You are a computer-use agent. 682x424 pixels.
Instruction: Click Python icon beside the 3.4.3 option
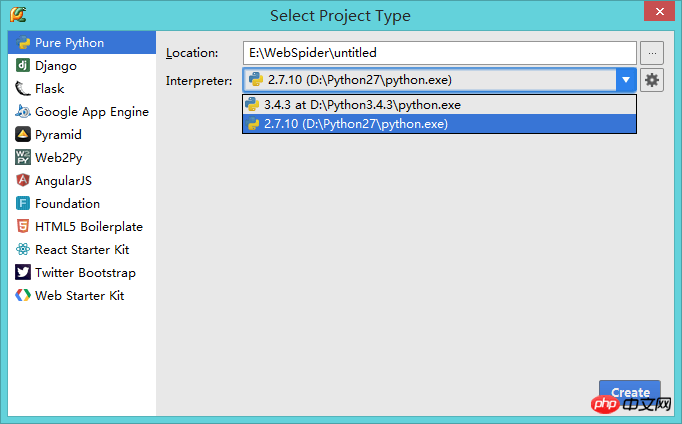pos(252,104)
